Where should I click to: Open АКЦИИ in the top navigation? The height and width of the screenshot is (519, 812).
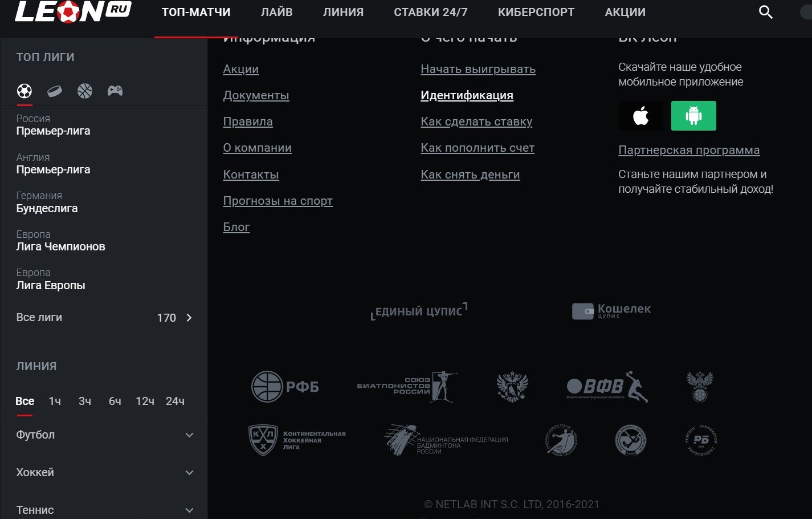[x=625, y=12]
